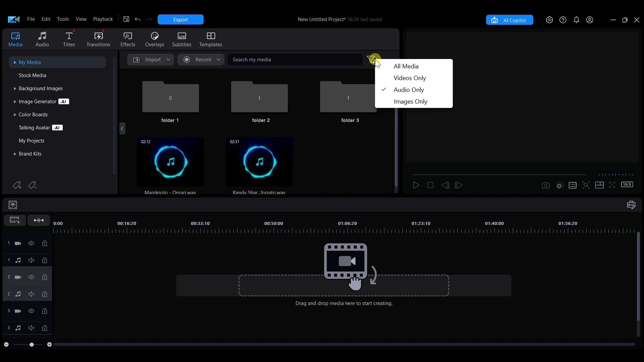Select Randy Shar...fogato.wav audio clip
644x362 pixels.
pyautogui.click(x=259, y=162)
